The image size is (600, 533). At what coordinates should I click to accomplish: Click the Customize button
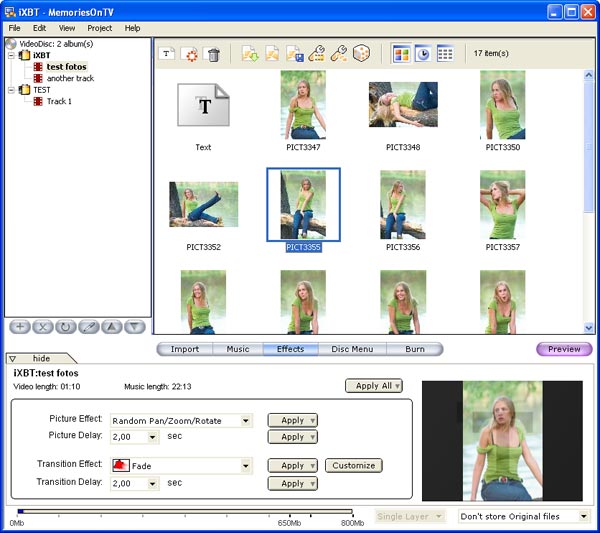(x=353, y=466)
